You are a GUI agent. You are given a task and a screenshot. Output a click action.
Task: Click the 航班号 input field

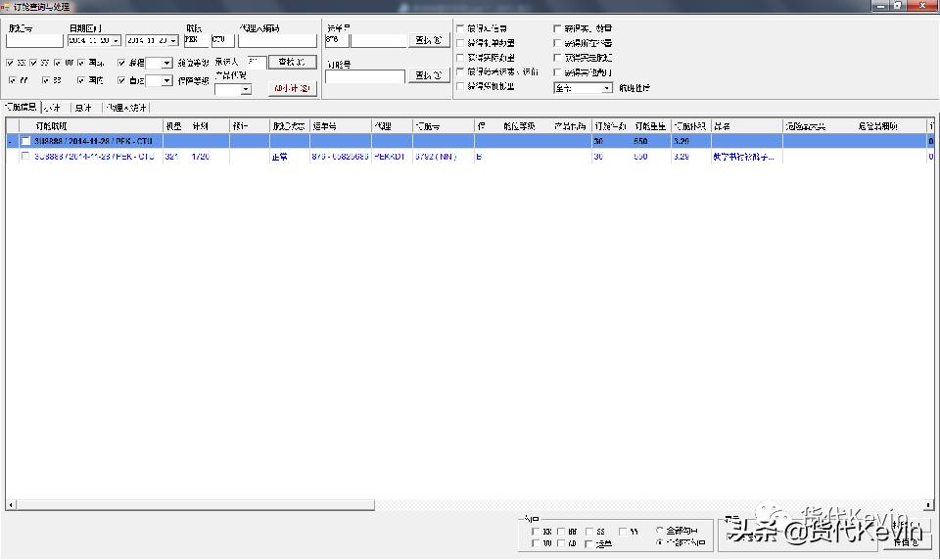[34, 41]
